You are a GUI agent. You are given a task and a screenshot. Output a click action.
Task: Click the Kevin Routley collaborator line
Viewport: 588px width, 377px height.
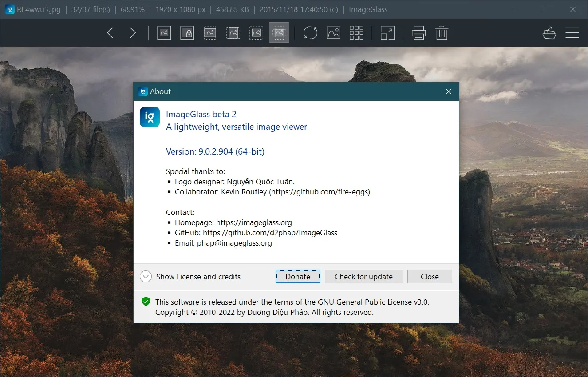pos(273,192)
